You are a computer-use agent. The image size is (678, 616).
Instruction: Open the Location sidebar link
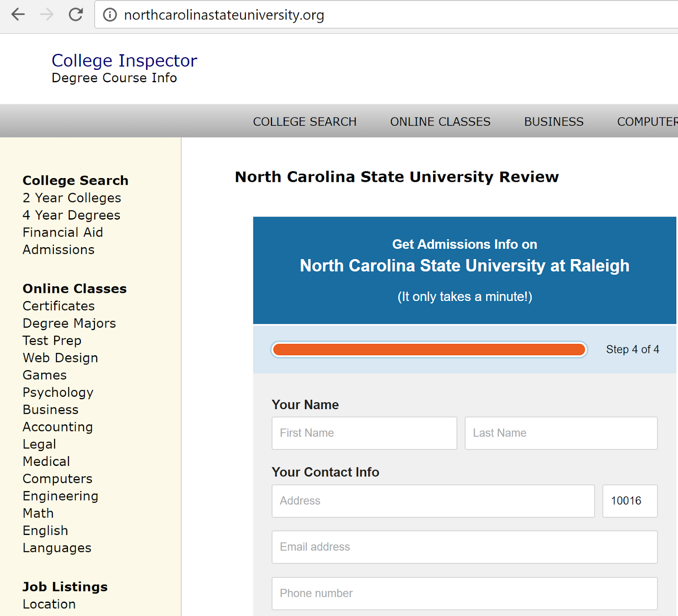click(x=49, y=604)
